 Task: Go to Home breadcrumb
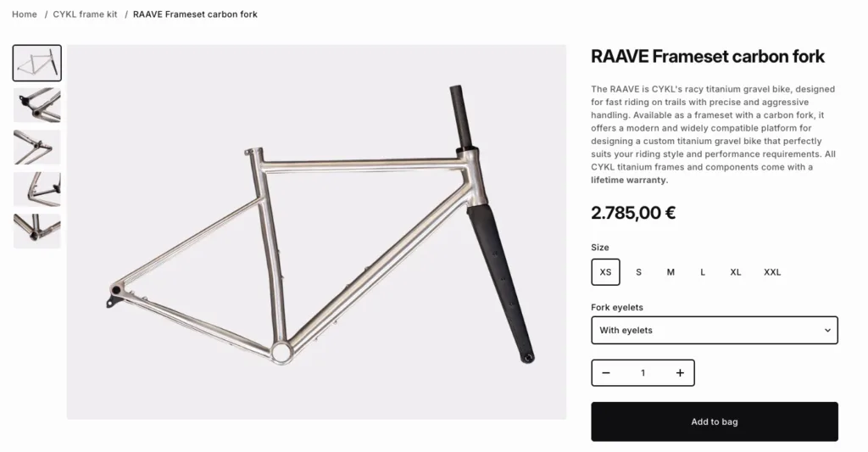tap(25, 14)
